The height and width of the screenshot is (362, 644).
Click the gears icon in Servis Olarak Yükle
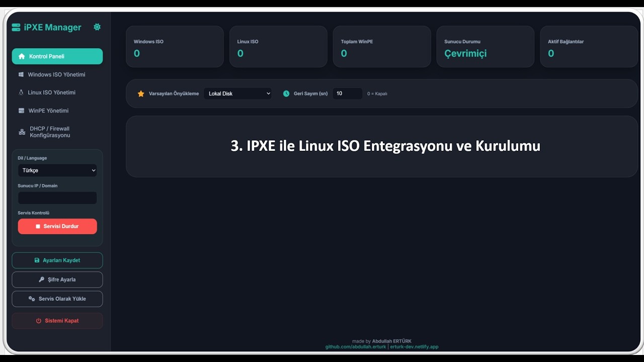32,299
